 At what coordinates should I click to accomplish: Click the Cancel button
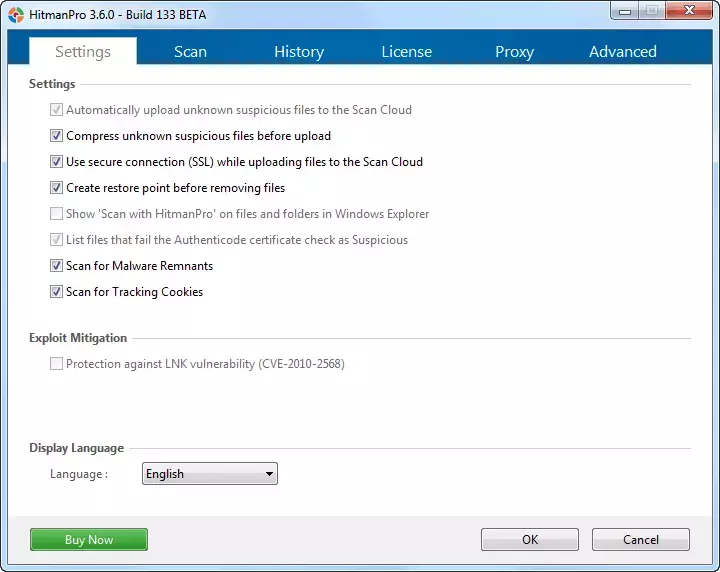pyautogui.click(x=641, y=539)
